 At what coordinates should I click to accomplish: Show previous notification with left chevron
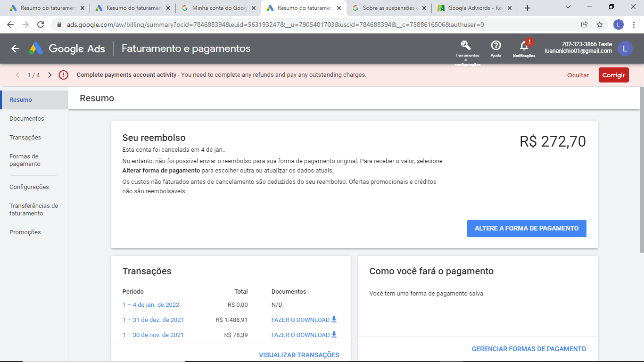[x=18, y=75]
